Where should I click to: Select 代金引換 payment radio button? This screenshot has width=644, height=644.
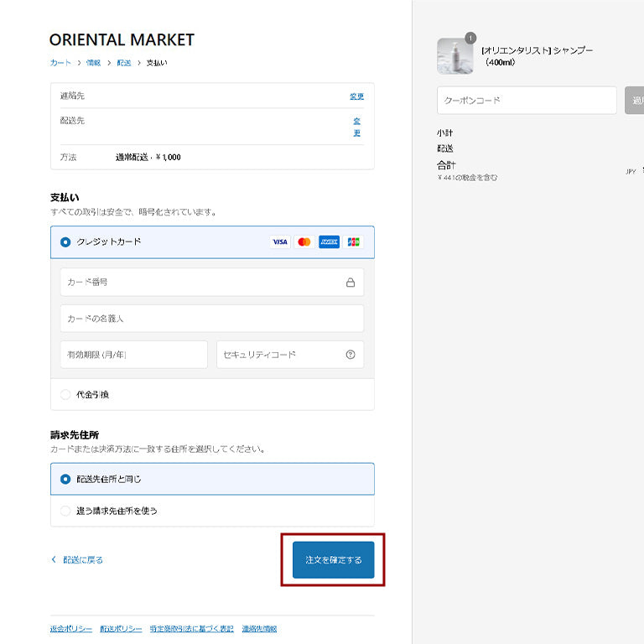tap(65, 395)
